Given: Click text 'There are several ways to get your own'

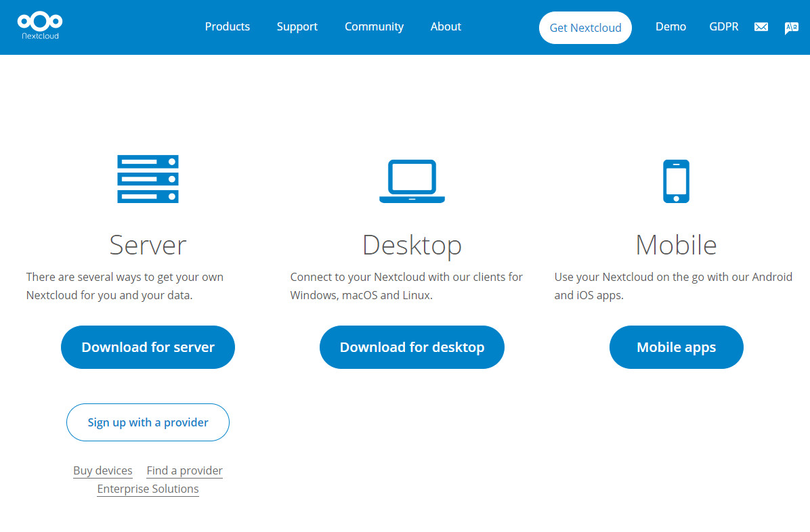Looking at the screenshot, I should pos(125,278).
